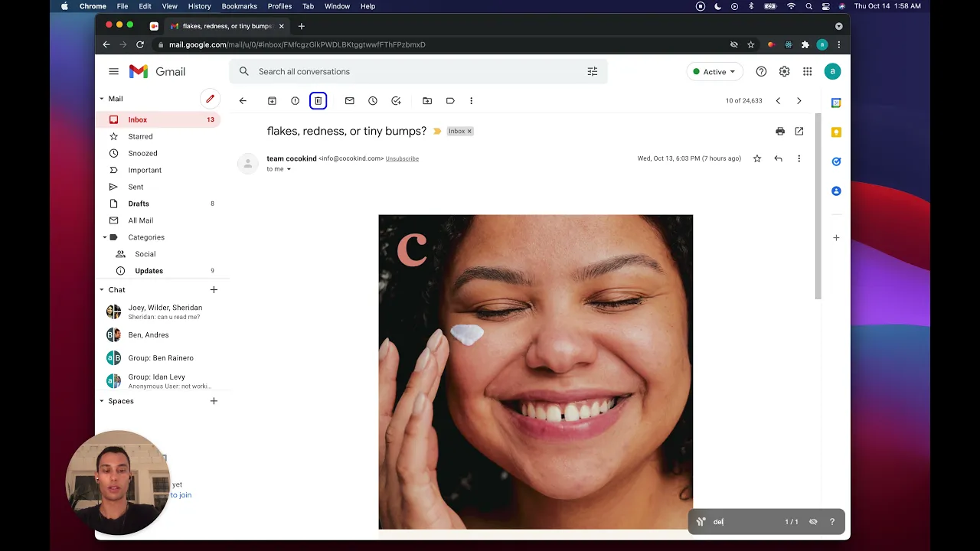Snooze this email
This screenshot has height=551, width=980.
[x=373, y=101]
